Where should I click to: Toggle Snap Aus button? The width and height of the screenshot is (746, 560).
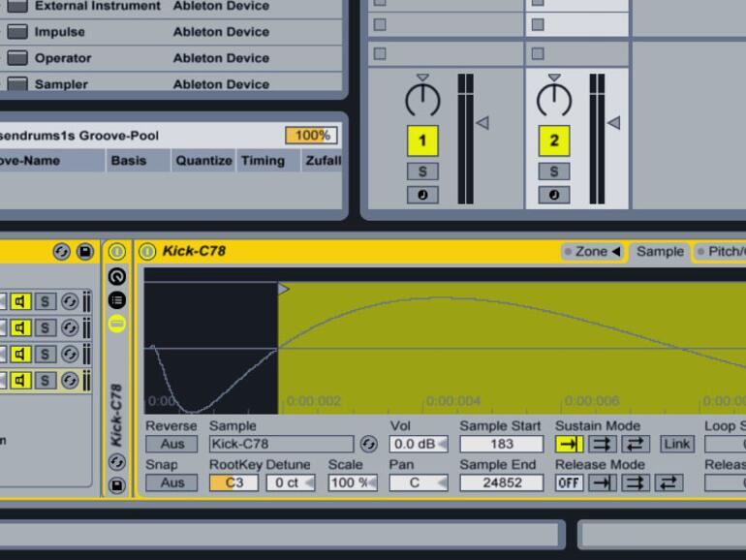(171, 482)
